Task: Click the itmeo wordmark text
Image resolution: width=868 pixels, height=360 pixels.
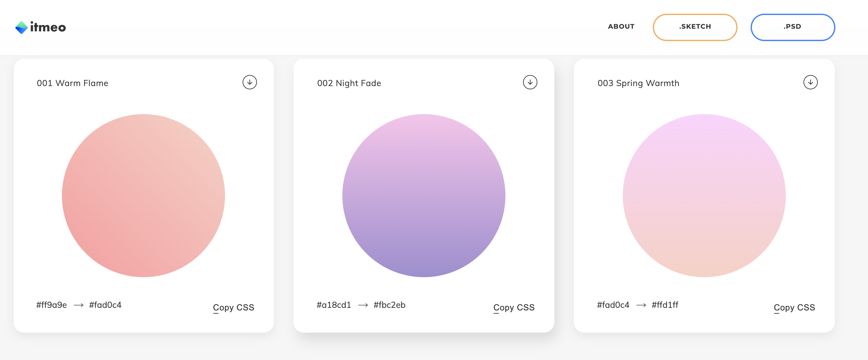Action: pyautogui.click(x=48, y=27)
